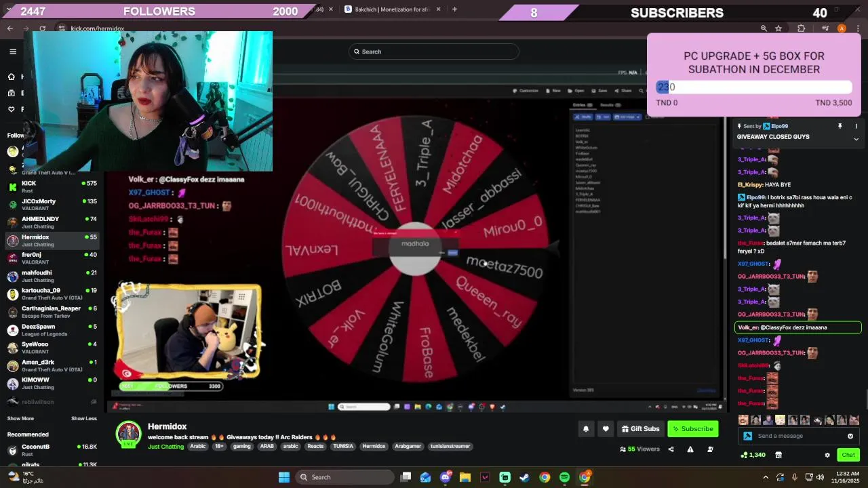The width and height of the screenshot is (868, 488).
Task: Open the KICK channel in sidebar
Action: click(52, 186)
